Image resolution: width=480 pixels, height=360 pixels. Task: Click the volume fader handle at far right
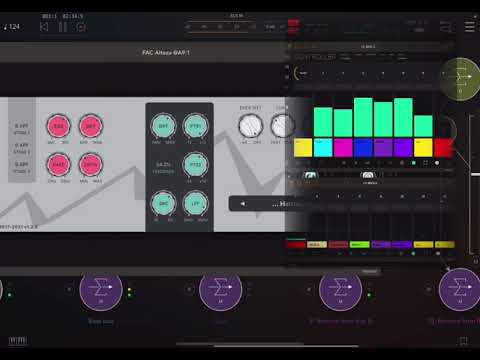point(475,174)
